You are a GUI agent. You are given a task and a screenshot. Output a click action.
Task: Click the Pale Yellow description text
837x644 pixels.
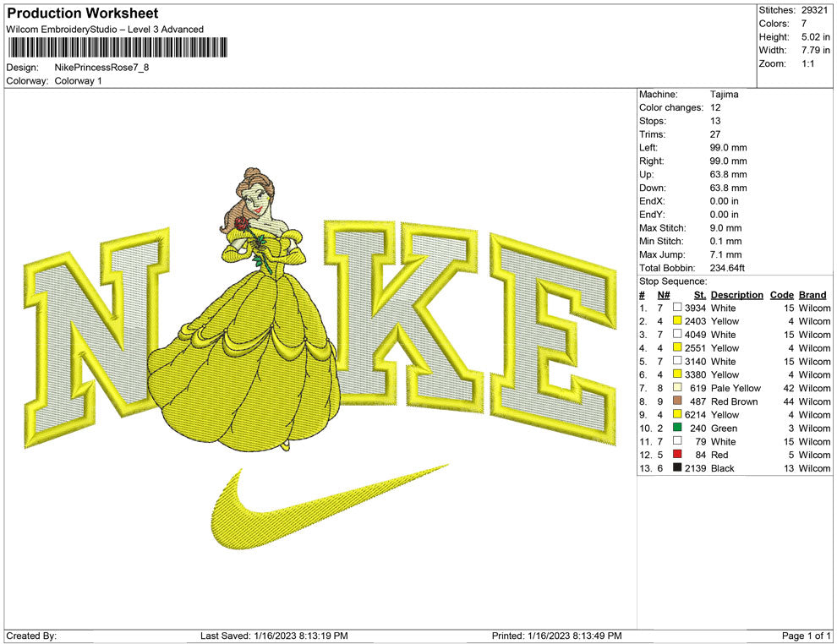click(x=736, y=388)
